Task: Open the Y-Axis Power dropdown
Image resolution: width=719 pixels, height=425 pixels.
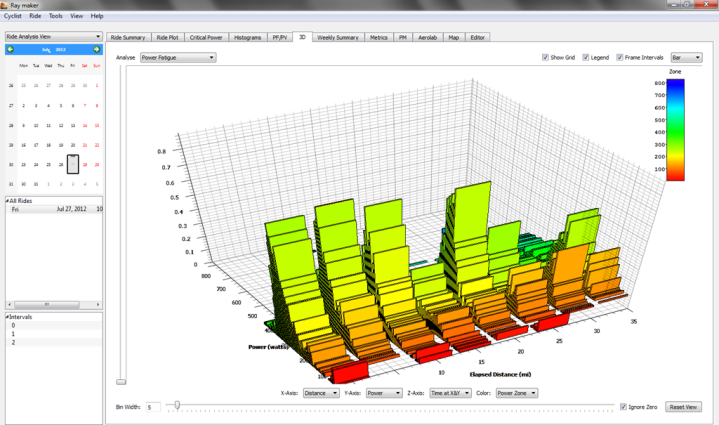Action: coord(384,393)
